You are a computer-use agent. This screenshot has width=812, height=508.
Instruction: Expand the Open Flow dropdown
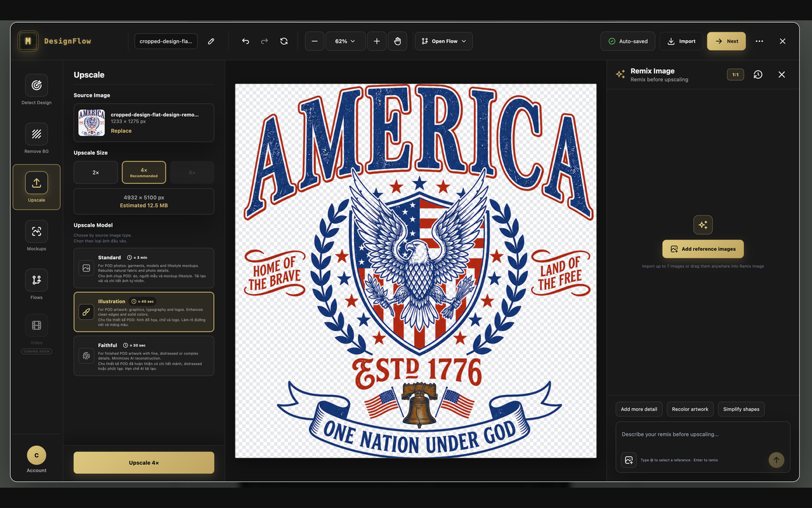click(443, 41)
